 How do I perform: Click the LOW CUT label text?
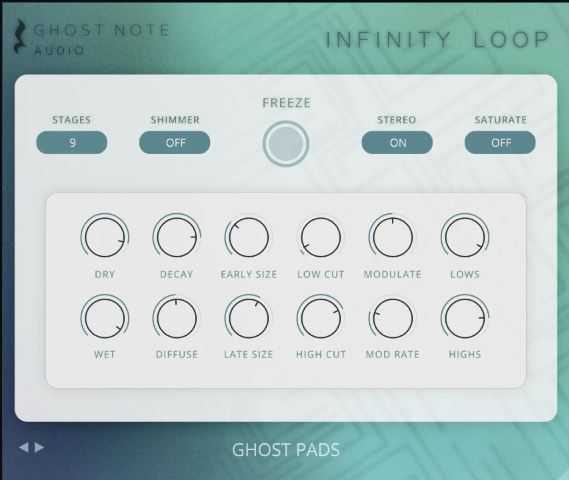(321, 274)
